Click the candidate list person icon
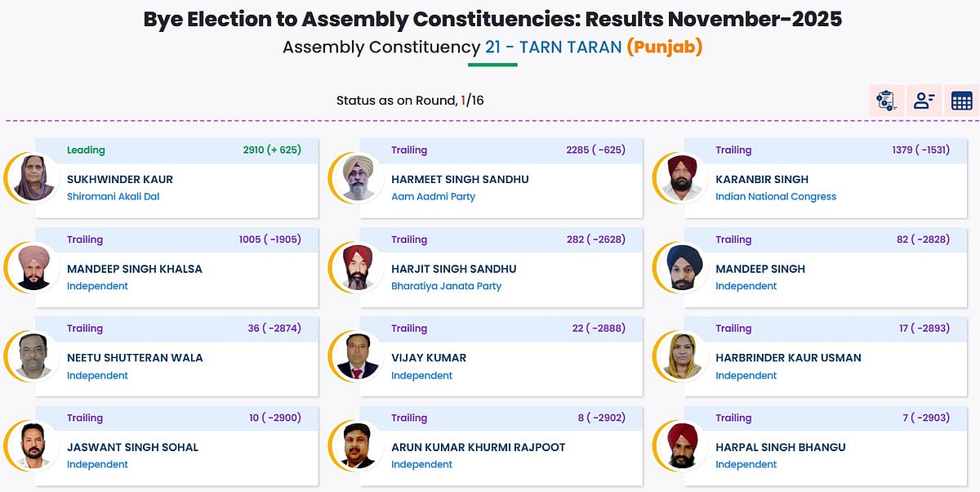Image resolution: width=980 pixels, height=492 pixels. coord(924,101)
